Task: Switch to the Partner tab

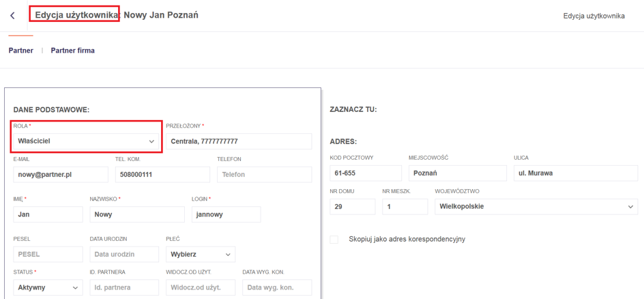Action: point(20,51)
